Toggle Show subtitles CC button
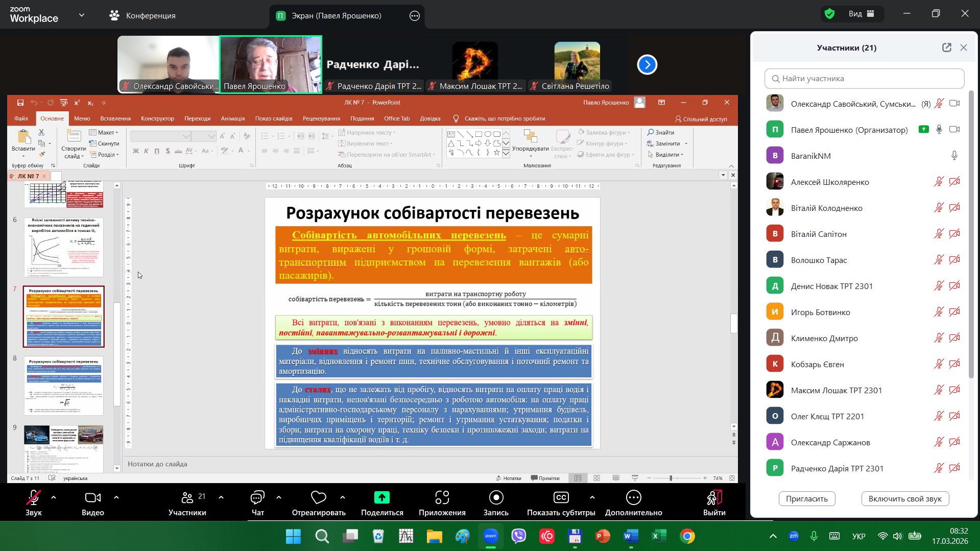This screenshot has height=551, width=980. pyautogui.click(x=561, y=498)
